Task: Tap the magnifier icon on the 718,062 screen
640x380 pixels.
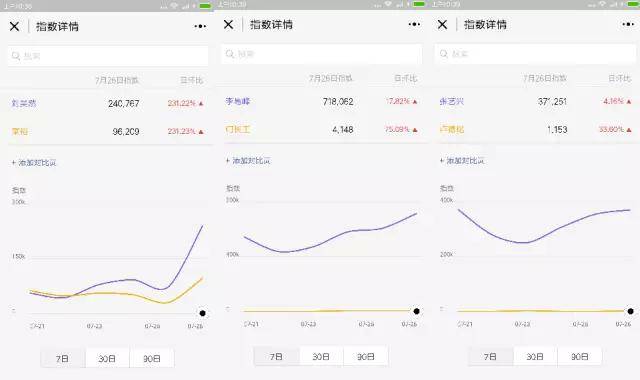Action: coord(230,54)
